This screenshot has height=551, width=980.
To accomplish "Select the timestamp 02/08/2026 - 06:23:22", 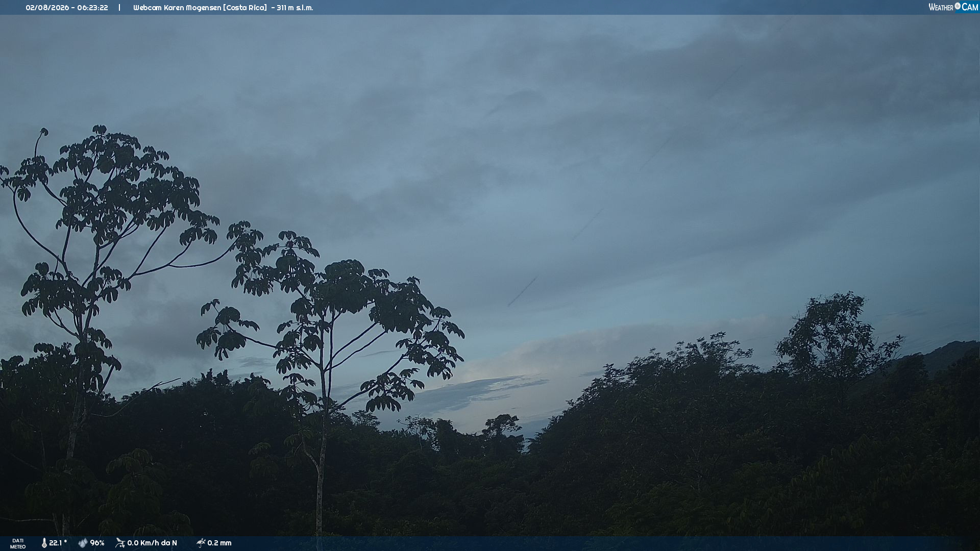I will 67,8.
